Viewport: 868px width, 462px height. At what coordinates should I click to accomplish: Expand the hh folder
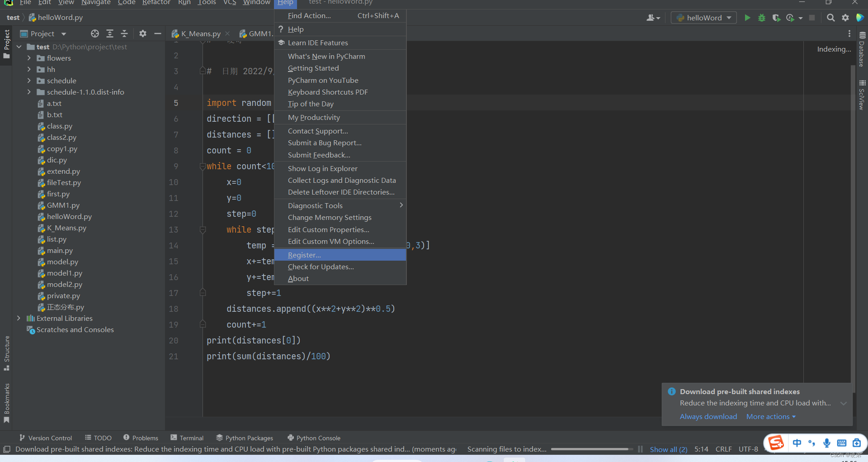[x=29, y=69]
